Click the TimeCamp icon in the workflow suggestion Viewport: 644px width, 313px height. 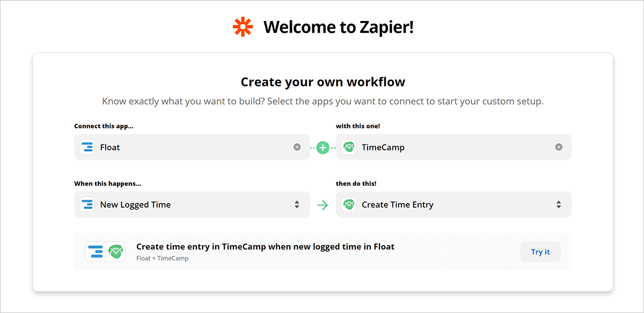(116, 251)
